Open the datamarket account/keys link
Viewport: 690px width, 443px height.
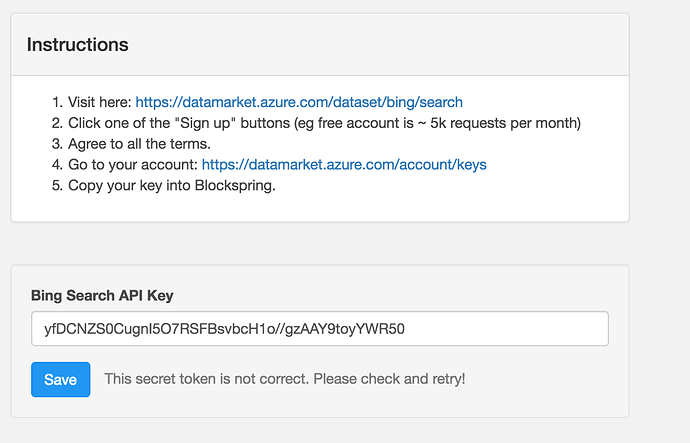pos(344,165)
